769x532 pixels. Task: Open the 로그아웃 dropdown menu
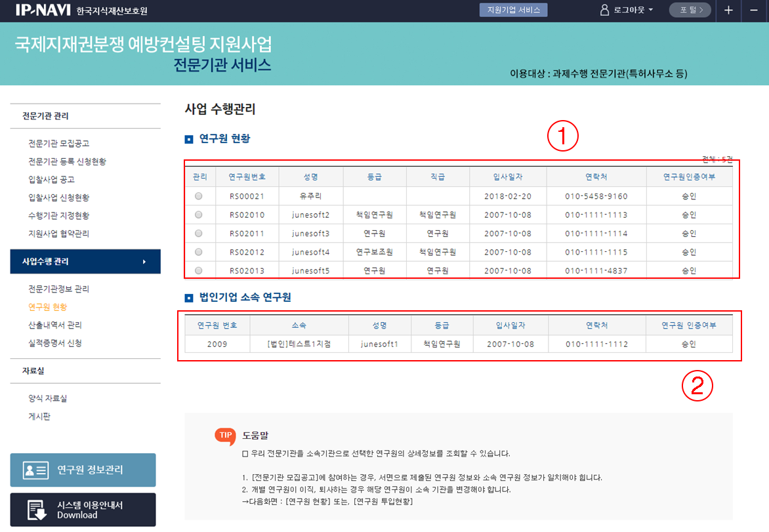(x=633, y=10)
